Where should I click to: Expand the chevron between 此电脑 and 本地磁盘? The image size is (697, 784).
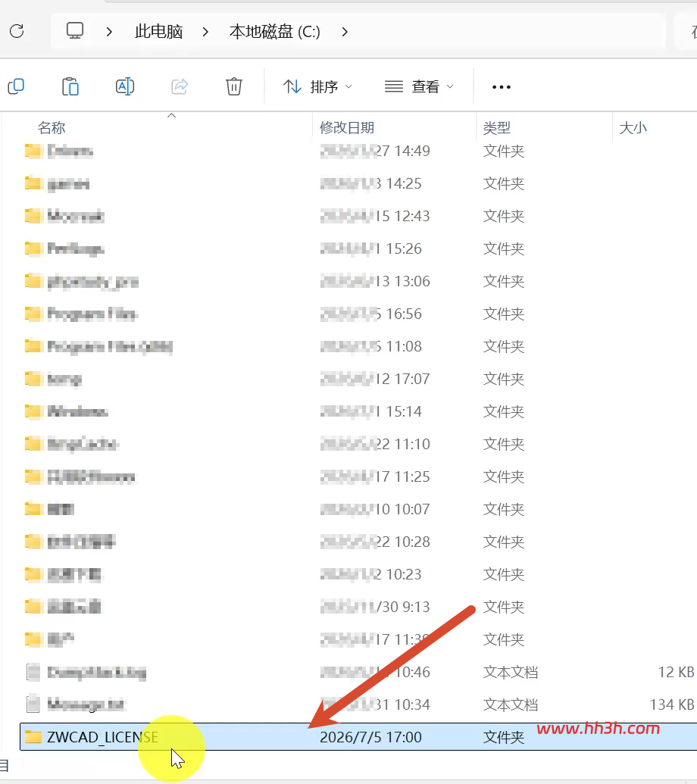pyautogui.click(x=205, y=32)
